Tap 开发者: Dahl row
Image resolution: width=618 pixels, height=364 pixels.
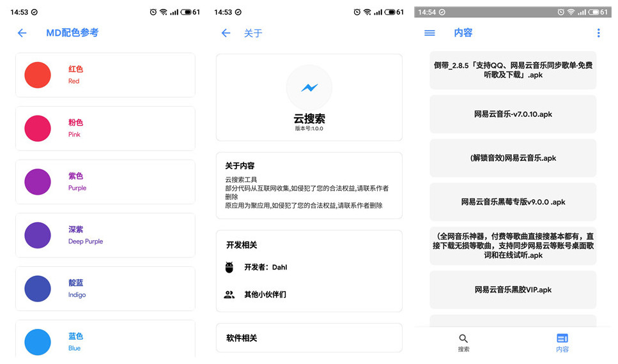tap(309, 267)
